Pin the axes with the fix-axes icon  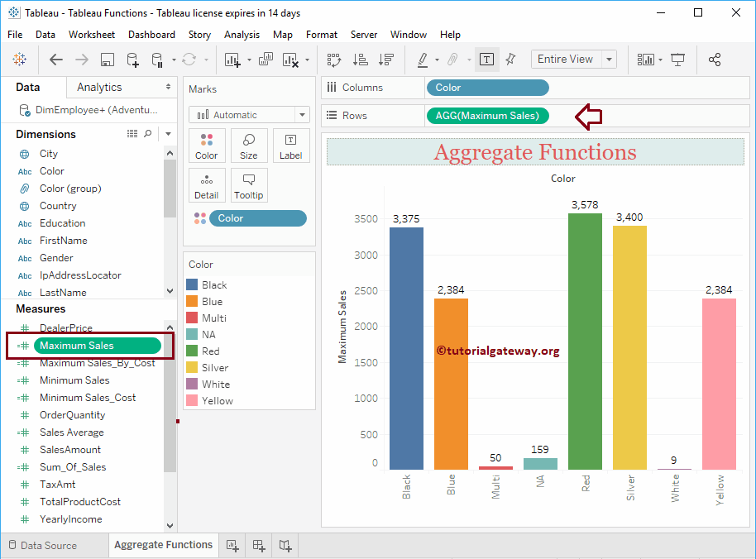[x=510, y=59]
